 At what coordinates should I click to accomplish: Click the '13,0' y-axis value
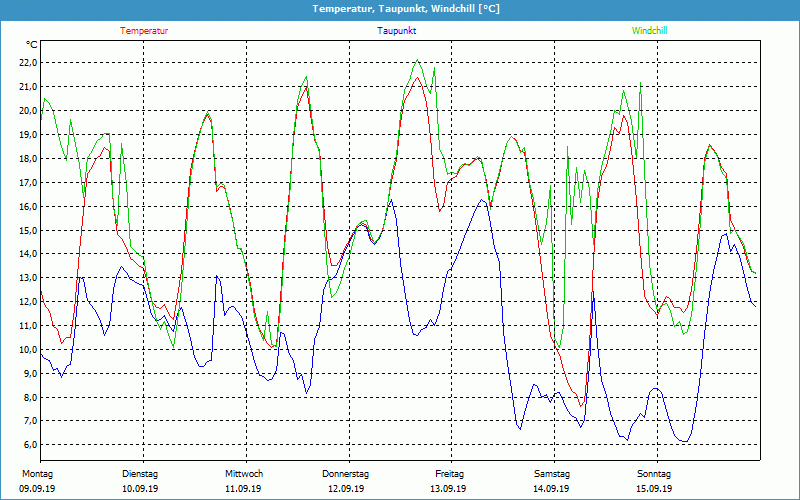(28, 278)
